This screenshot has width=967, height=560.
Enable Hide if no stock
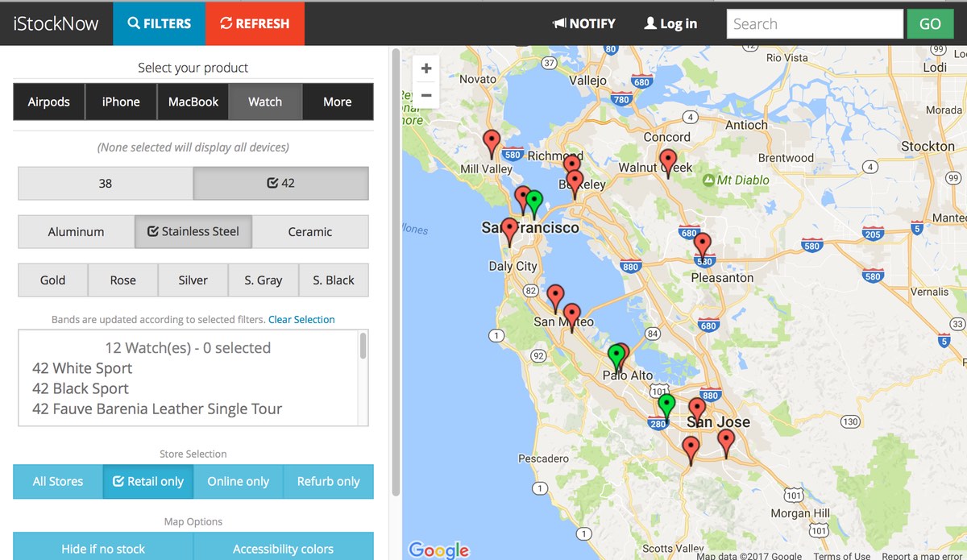(103, 548)
